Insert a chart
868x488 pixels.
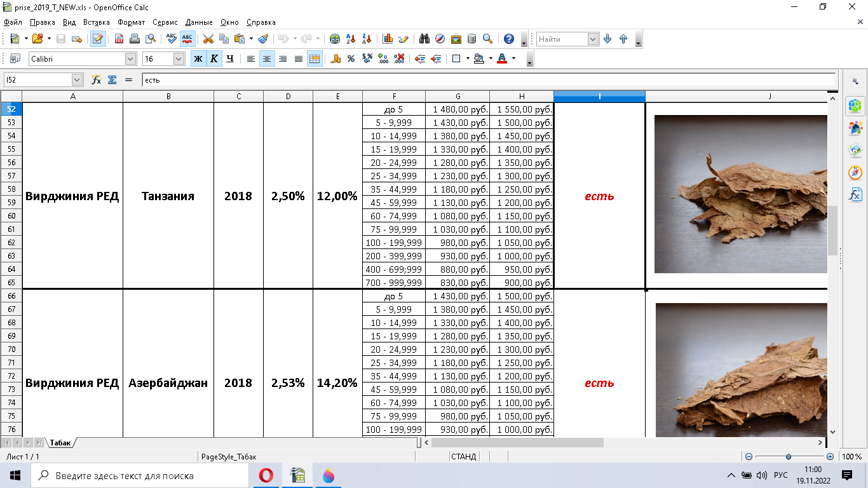(x=388, y=39)
